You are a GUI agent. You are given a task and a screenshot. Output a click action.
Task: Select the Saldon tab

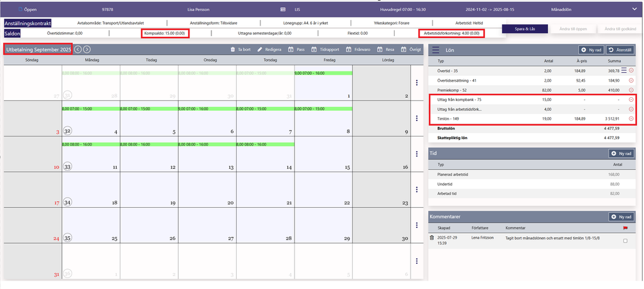click(x=12, y=33)
